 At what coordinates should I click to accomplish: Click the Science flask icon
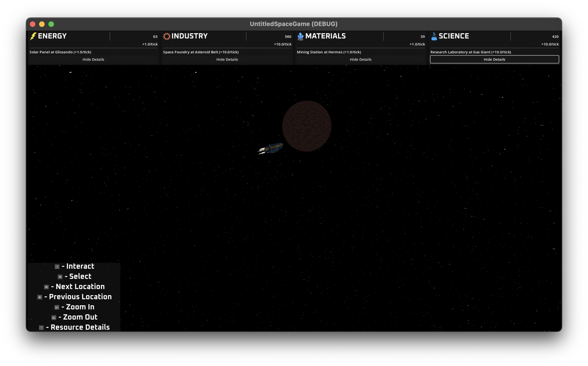coord(434,36)
